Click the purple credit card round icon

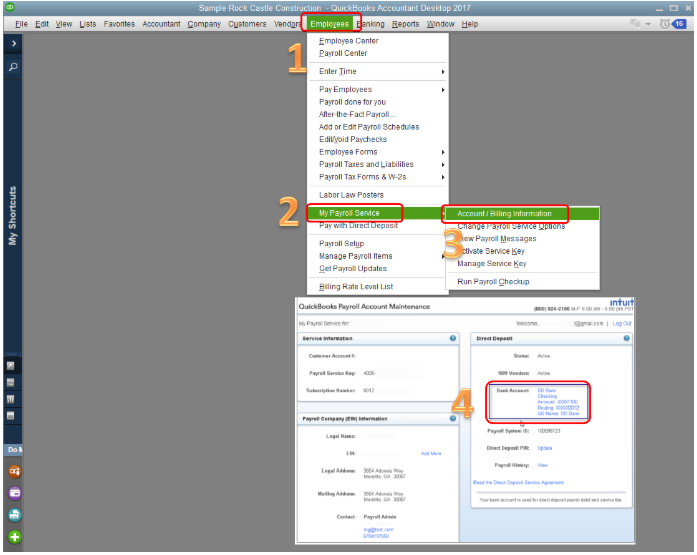[14, 493]
